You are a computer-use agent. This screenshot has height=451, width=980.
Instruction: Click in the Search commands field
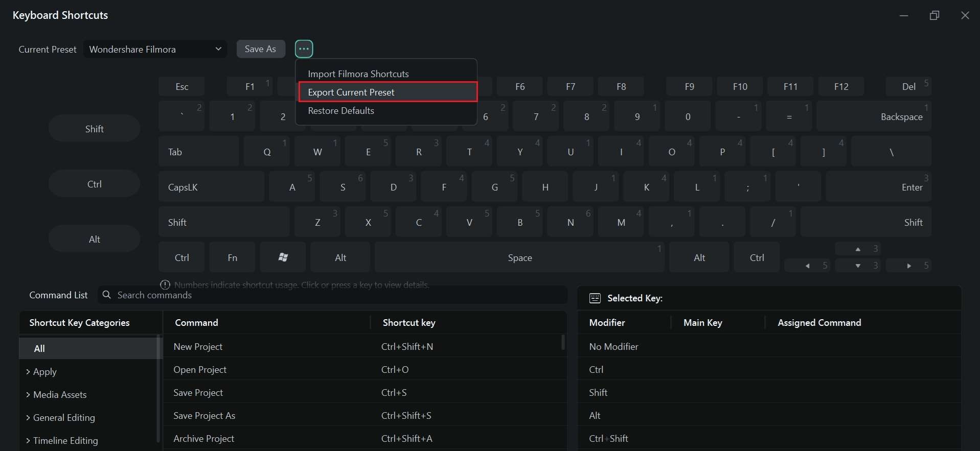point(332,295)
